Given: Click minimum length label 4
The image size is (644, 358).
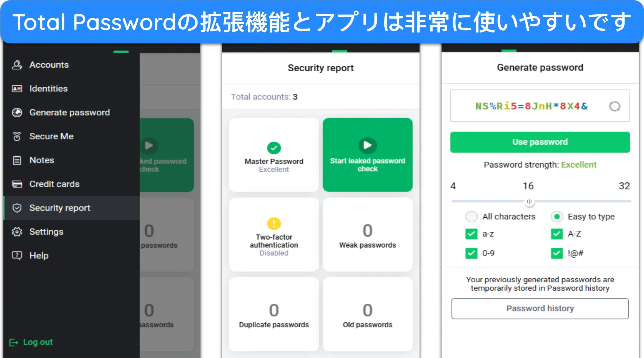Looking at the screenshot, I should (x=453, y=186).
